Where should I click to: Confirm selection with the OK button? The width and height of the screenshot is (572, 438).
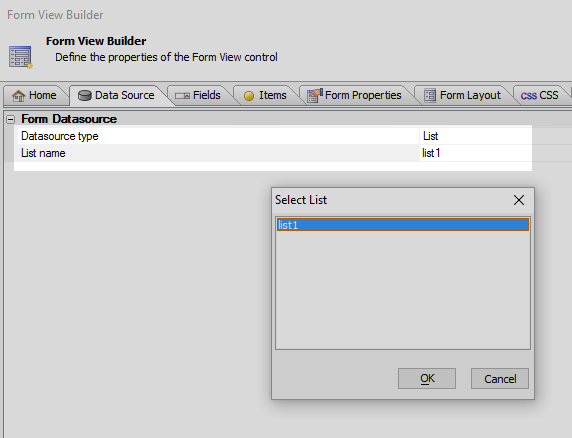click(427, 379)
